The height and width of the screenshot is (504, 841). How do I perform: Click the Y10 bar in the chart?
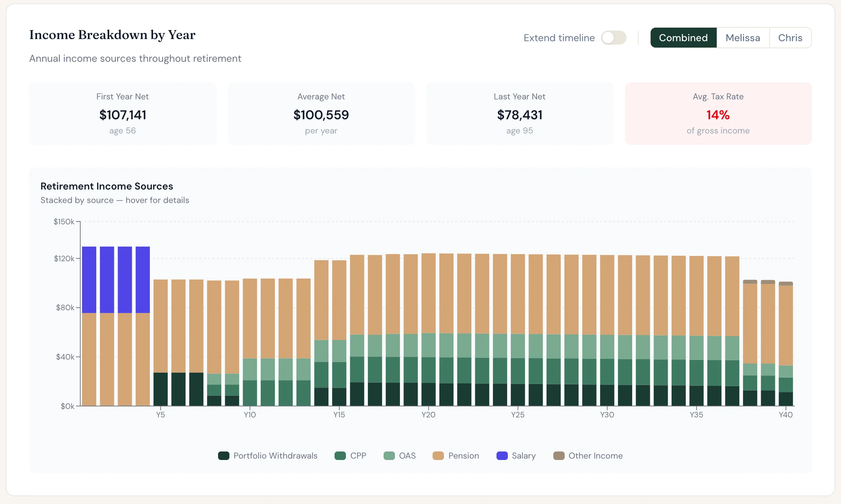click(250, 342)
